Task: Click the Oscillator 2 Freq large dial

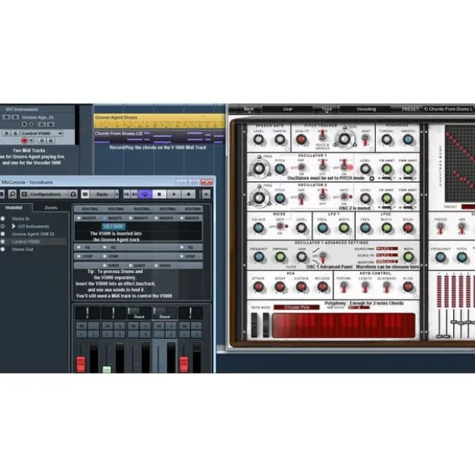Action: pos(259,198)
